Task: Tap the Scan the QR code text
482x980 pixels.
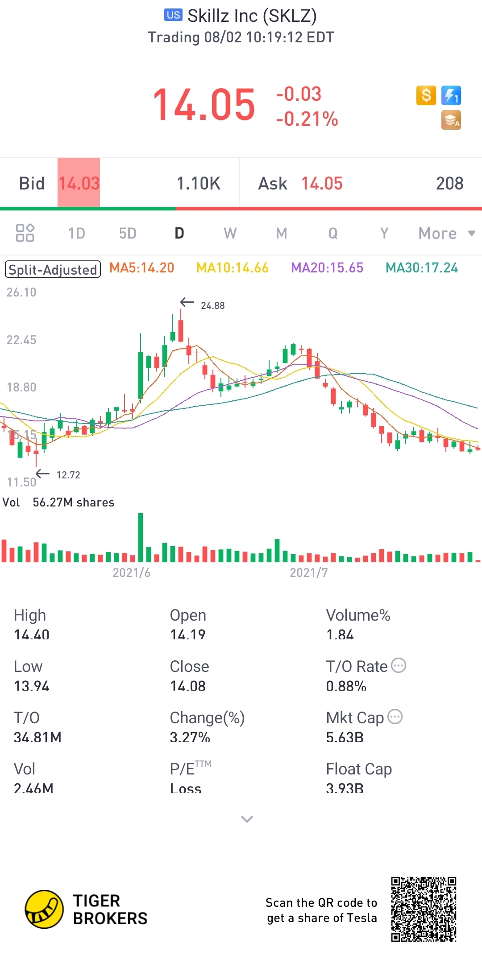Action: (321, 910)
